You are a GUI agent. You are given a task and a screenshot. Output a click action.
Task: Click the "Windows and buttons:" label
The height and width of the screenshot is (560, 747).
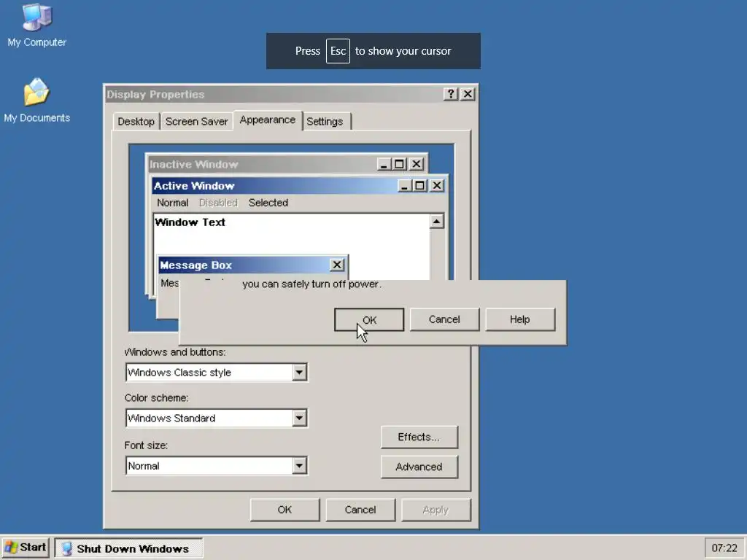pos(175,352)
